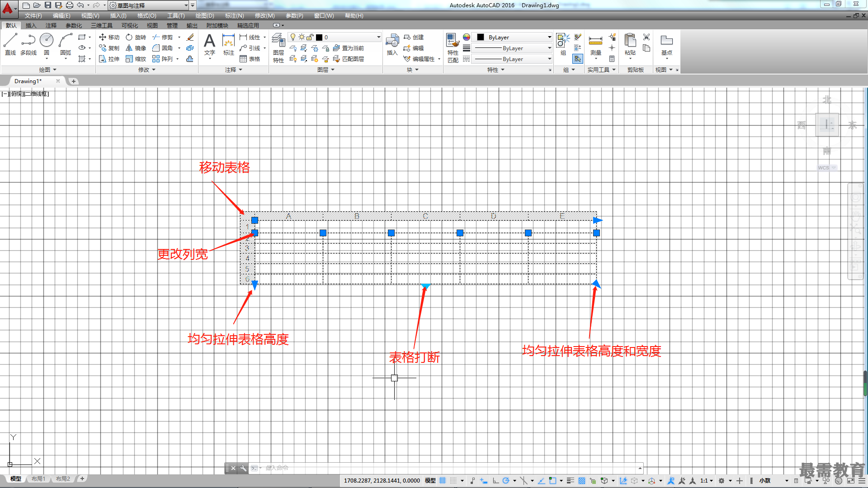Expand the 注释 panel

(234, 70)
